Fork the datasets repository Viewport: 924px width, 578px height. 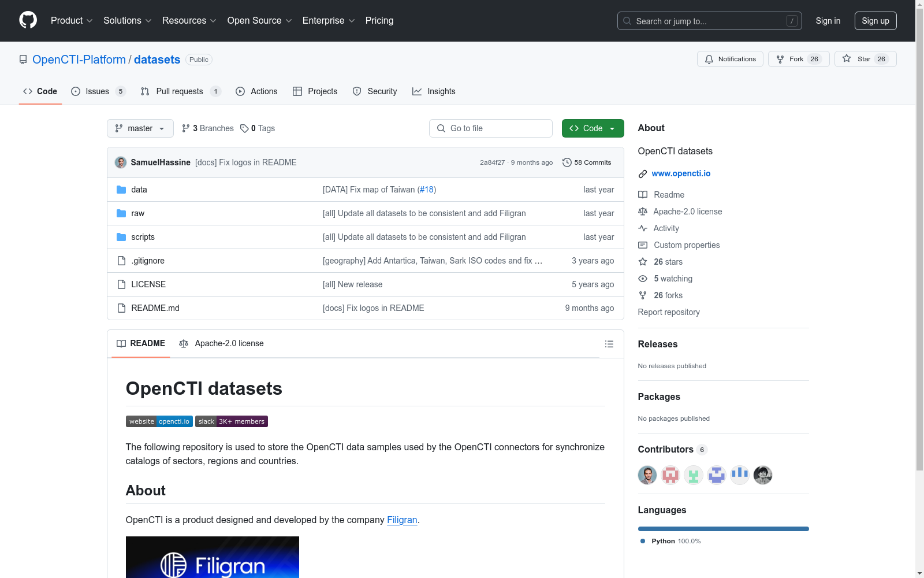tap(799, 59)
